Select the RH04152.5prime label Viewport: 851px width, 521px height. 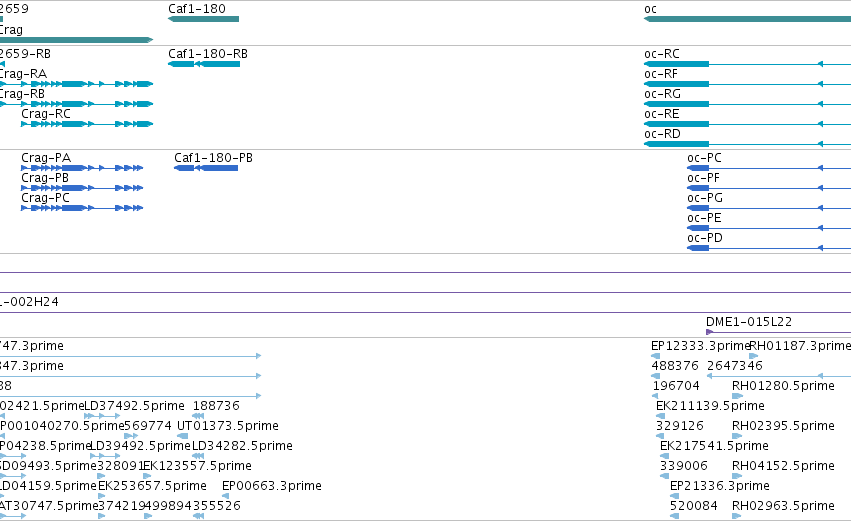click(x=783, y=467)
